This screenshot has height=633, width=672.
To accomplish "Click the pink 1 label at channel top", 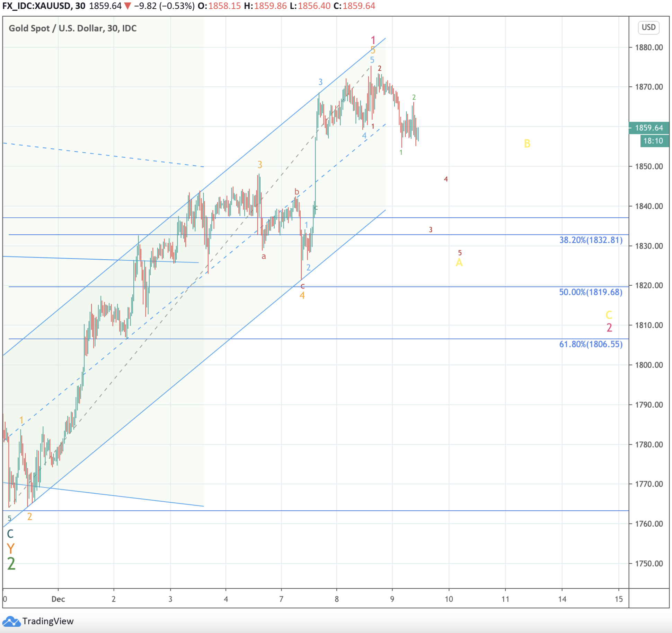I will tap(373, 40).
